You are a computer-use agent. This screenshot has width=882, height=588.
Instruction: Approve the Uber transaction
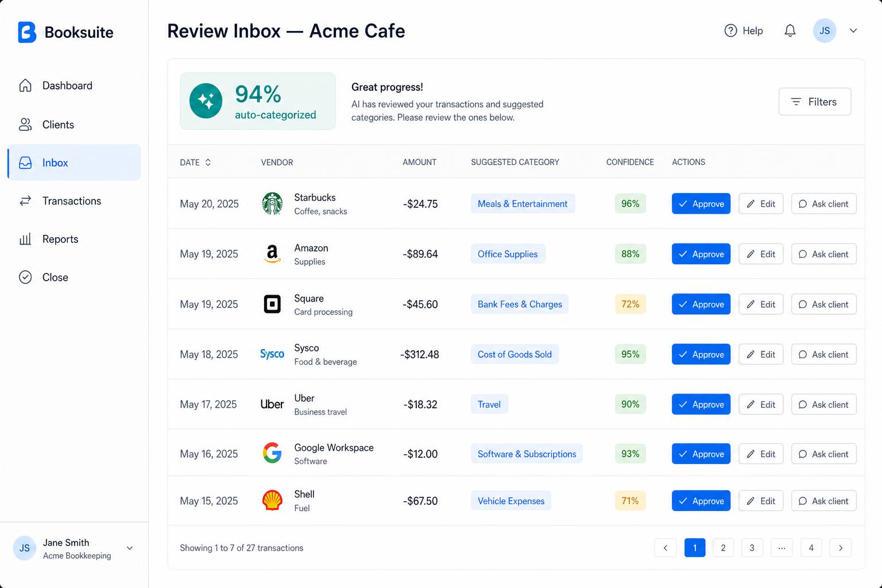point(701,404)
